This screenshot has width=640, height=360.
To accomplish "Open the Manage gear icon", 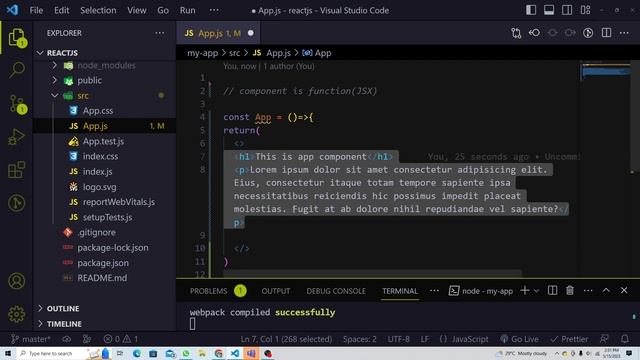I will tap(17, 314).
